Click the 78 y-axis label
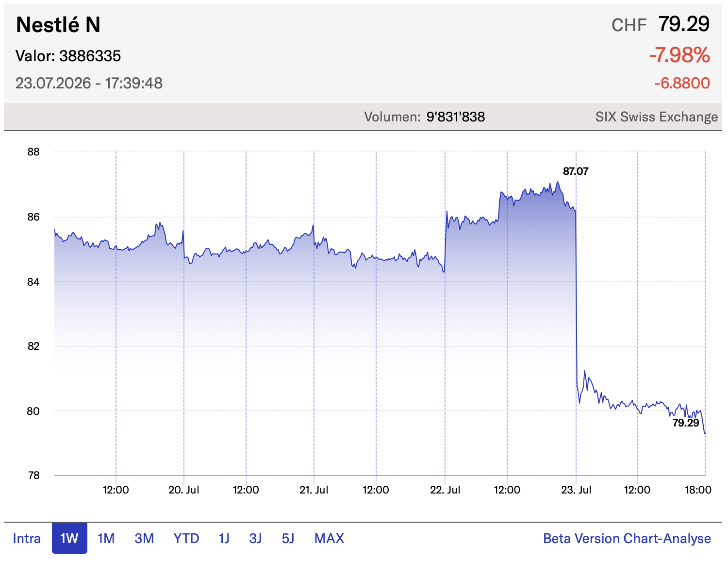 (33, 476)
